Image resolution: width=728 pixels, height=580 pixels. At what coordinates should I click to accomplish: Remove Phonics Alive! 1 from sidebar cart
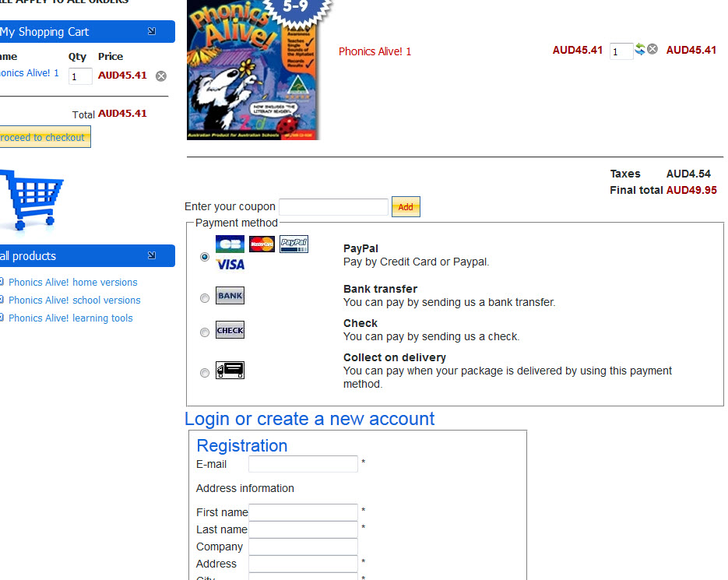tap(161, 76)
